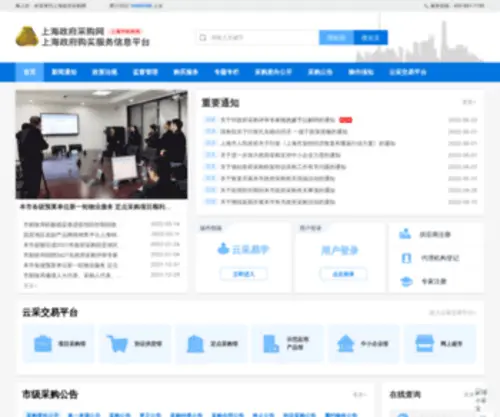Click the agency registration icon (代理机构登记)

[x=406, y=258]
